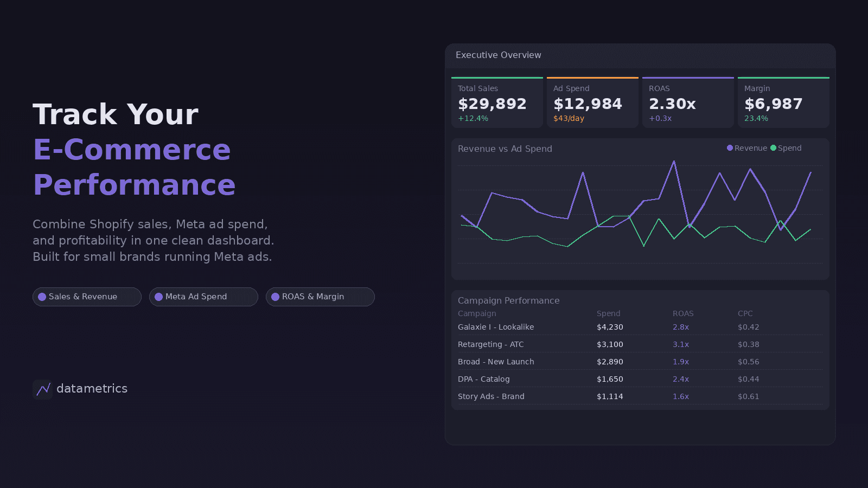Click the $0.61 CPC value

coord(749,396)
